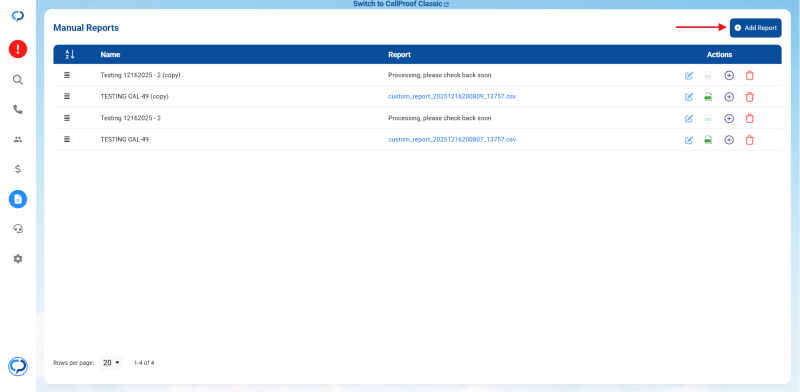
Task: Edit the Testing 12162025 - 2 report
Action: click(x=689, y=118)
